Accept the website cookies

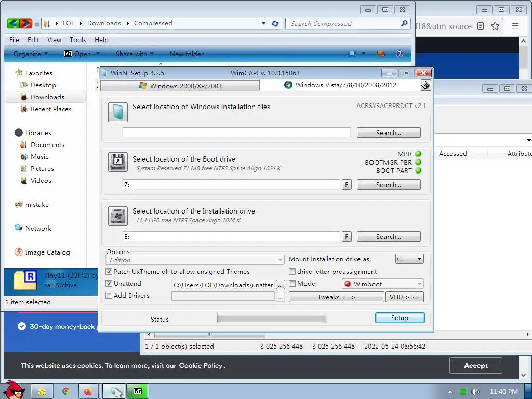(x=476, y=365)
